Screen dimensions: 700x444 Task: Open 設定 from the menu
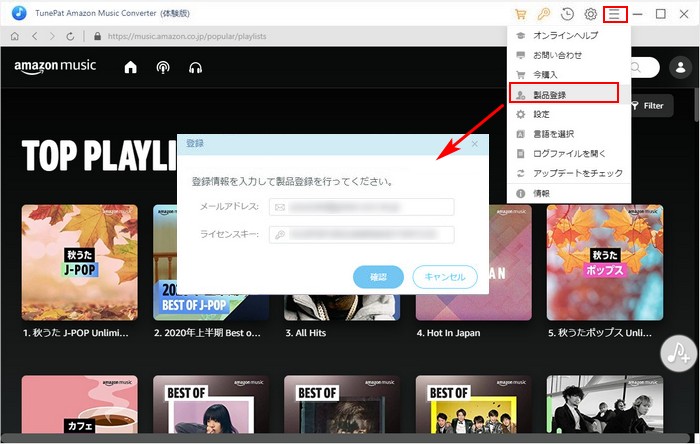pos(569,114)
